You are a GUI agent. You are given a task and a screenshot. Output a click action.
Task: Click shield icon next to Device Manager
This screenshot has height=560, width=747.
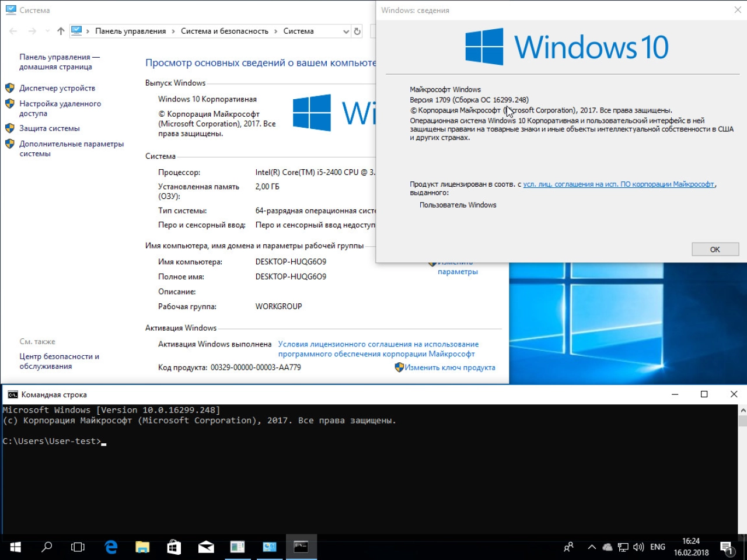click(x=10, y=88)
